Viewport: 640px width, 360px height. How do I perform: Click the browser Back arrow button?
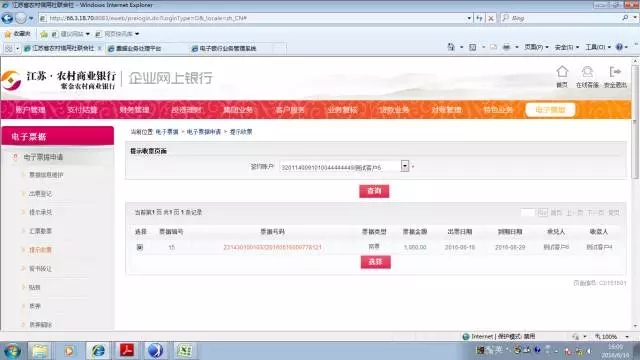7,18
